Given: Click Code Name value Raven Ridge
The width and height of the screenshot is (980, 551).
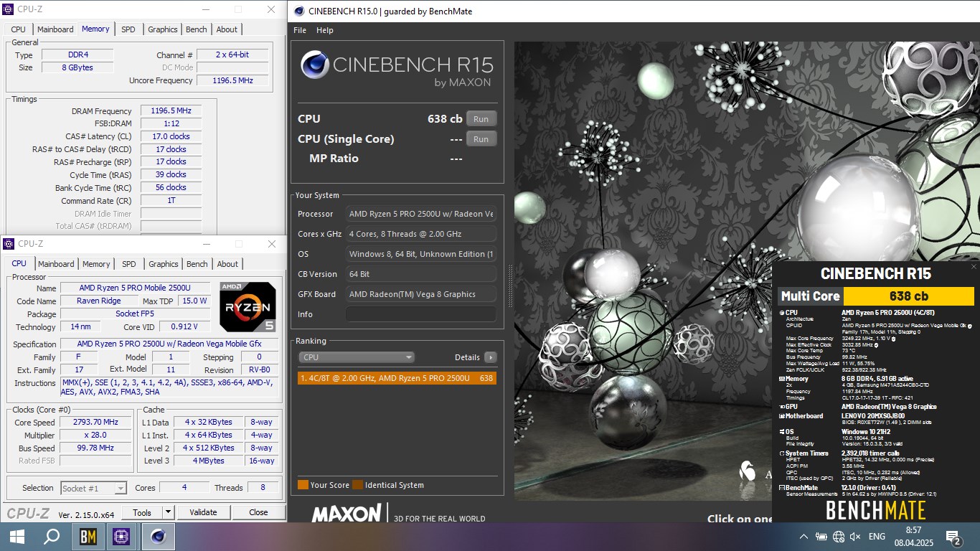Looking at the screenshot, I should tap(99, 301).
